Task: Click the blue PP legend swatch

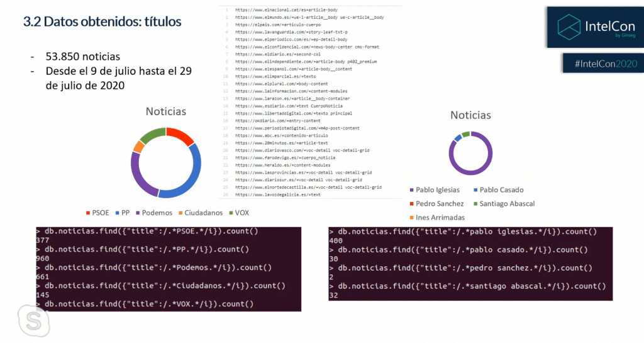Action: coord(118,213)
